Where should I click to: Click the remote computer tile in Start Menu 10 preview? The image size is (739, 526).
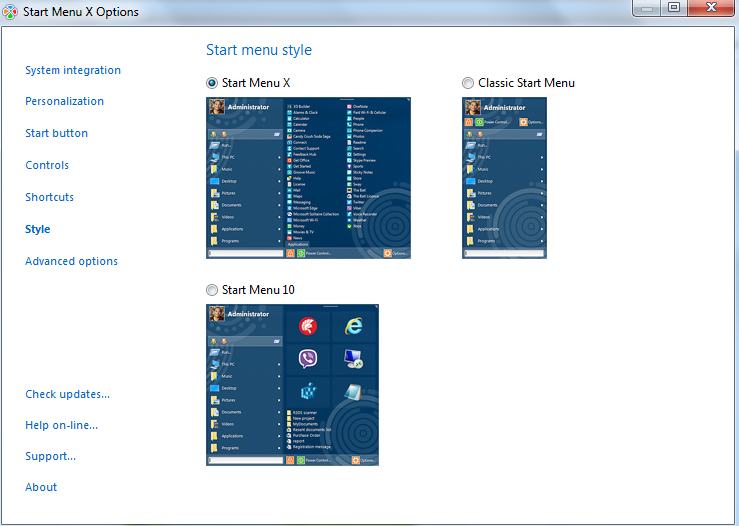[x=353, y=358]
